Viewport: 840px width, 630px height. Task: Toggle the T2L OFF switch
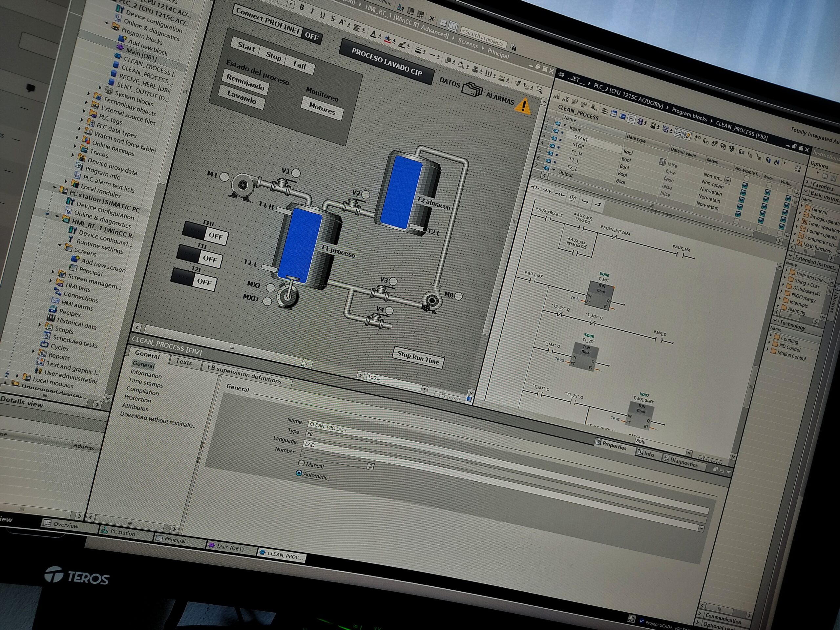tap(194, 280)
